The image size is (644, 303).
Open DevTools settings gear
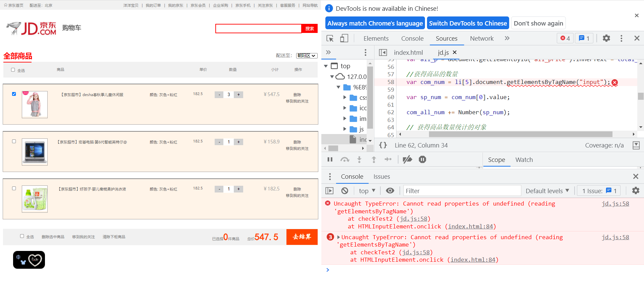[606, 38]
